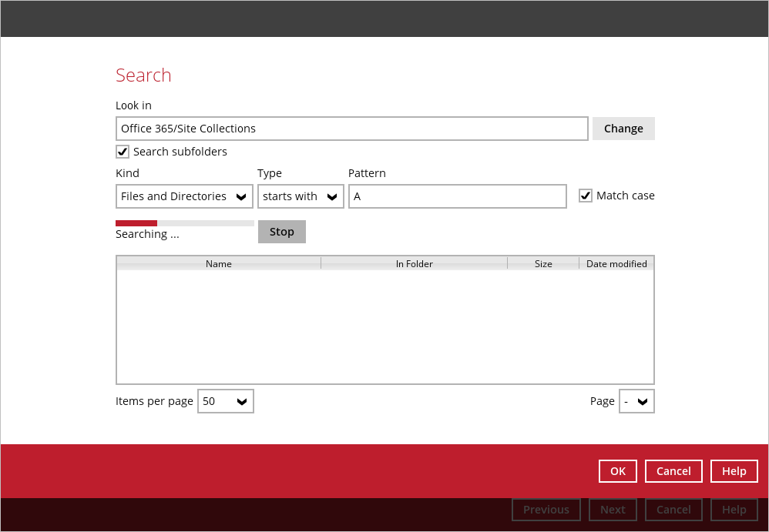The width and height of the screenshot is (769, 532).
Task: Click the white-outlined Cancel button
Action: coord(673,471)
